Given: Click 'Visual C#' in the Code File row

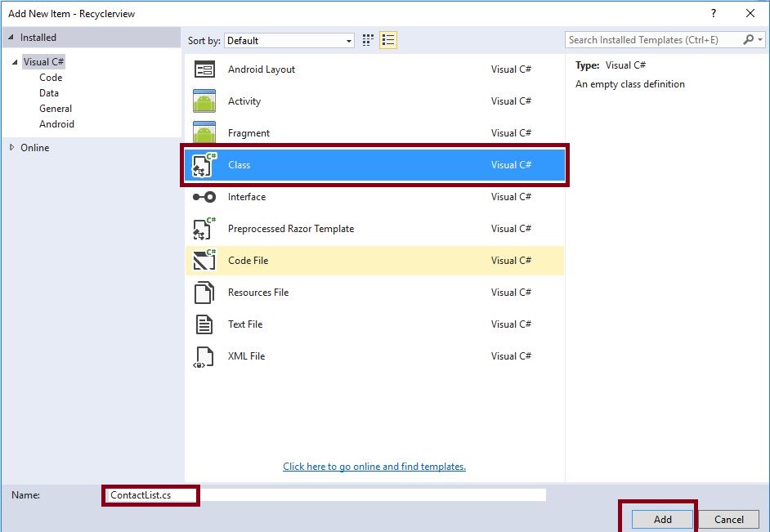Looking at the screenshot, I should 511,261.
